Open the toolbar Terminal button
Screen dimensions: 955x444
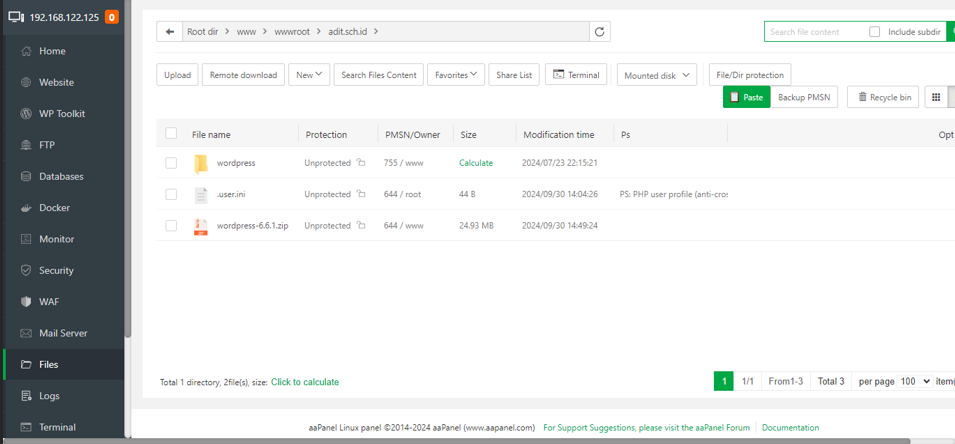tap(576, 74)
